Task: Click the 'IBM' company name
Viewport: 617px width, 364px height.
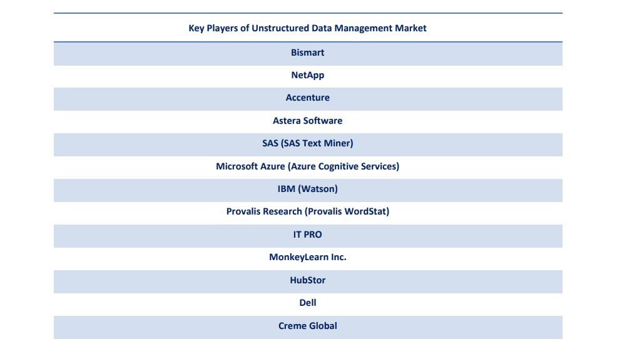Action: coord(287,189)
